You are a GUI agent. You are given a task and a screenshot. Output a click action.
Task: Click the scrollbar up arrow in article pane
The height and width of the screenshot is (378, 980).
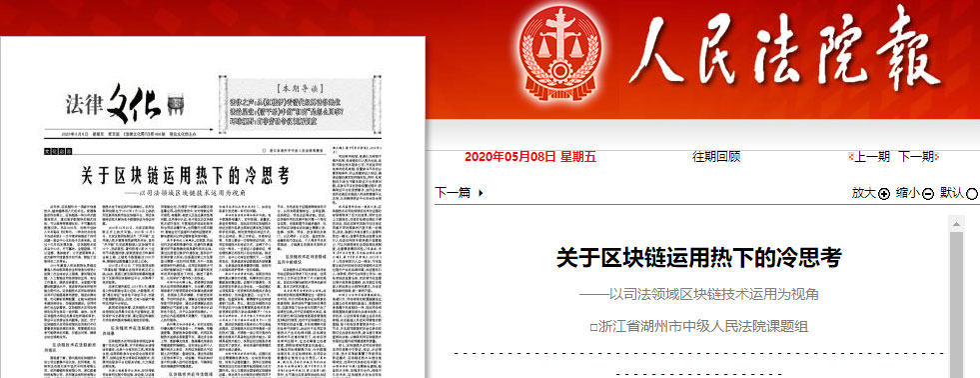pos(956,223)
